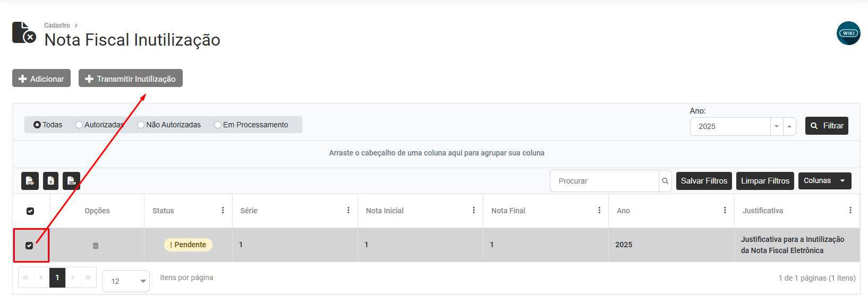Click the Limpar Filtros button
The image size is (868, 304).
765,181
